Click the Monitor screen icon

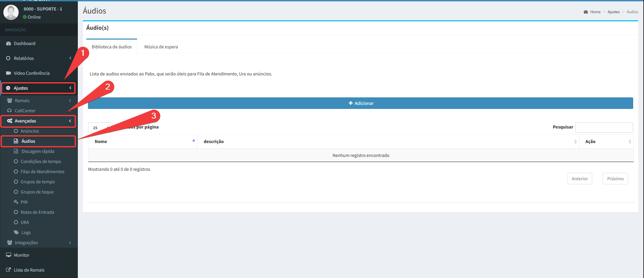tap(8, 255)
